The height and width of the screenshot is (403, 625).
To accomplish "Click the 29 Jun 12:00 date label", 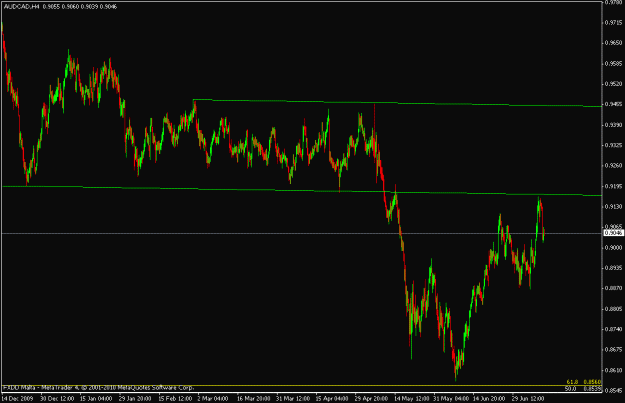I will [x=528, y=398].
